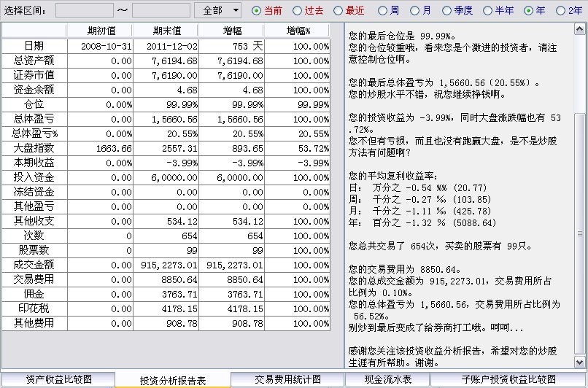588x388 pixels.
Task: Select the 印花税 row label
Action: click(x=34, y=309)
